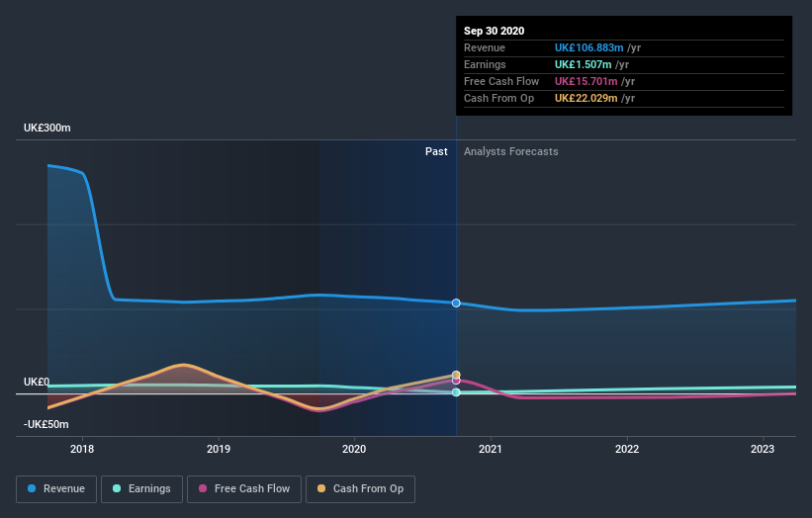
Task: Select the 2020 x-axis label
Action: click(354, 449)
